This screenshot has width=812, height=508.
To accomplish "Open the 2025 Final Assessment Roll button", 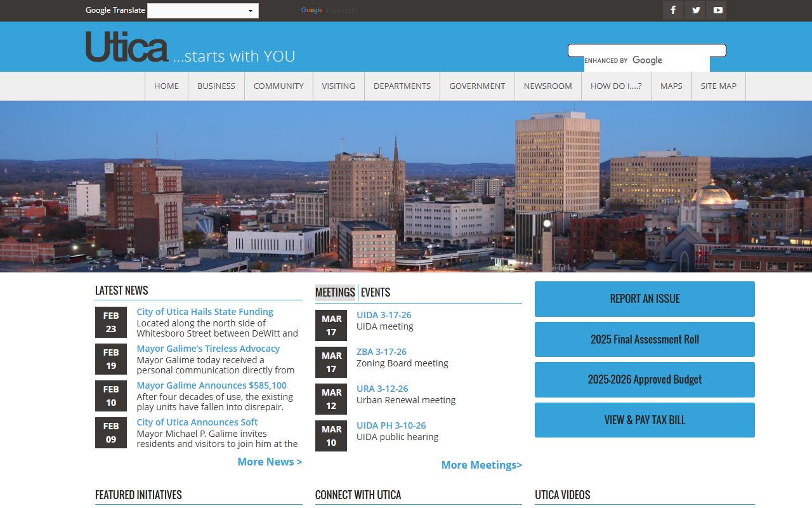I will pos(645,340).
